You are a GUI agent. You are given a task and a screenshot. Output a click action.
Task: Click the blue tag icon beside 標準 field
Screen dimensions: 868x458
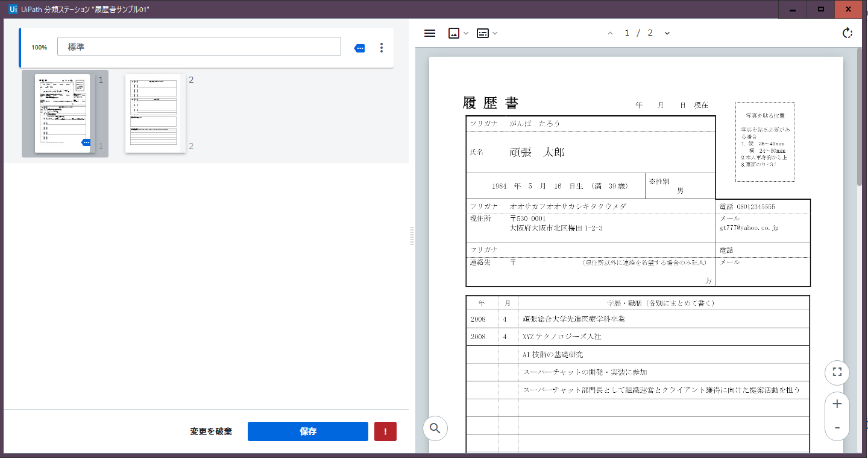point(359,48)
